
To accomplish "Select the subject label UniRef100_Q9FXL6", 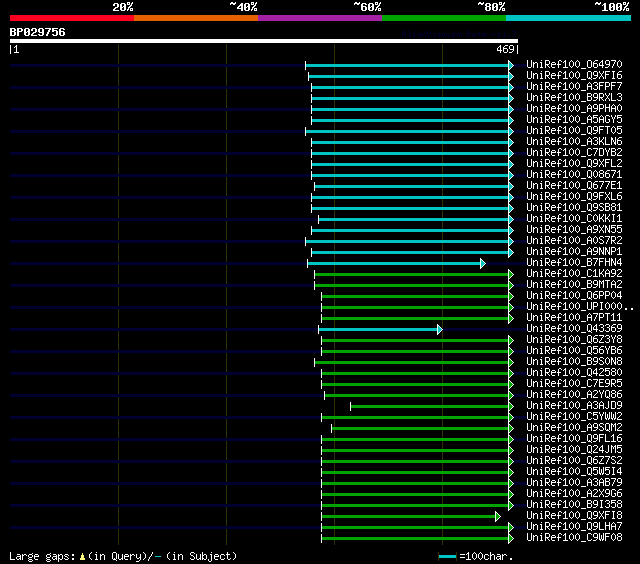I will pyautogui.click(x=574, y=197).
